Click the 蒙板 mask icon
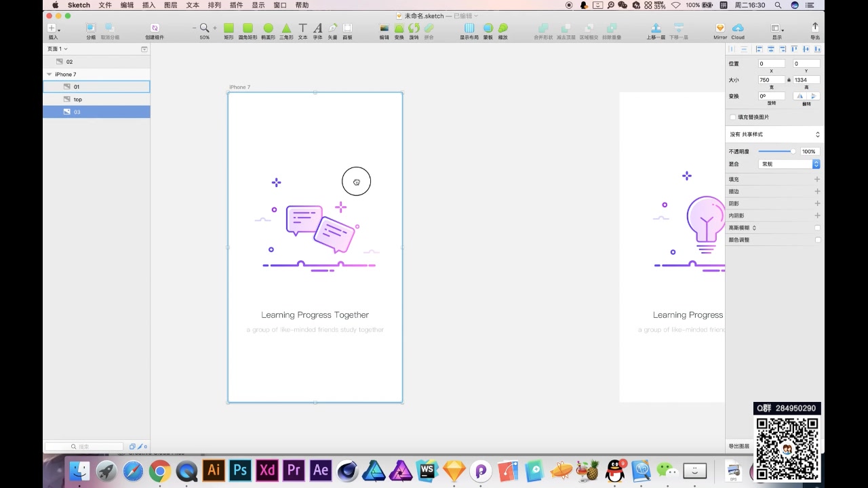This screenshot has width=868, height=488. point(488,28)
